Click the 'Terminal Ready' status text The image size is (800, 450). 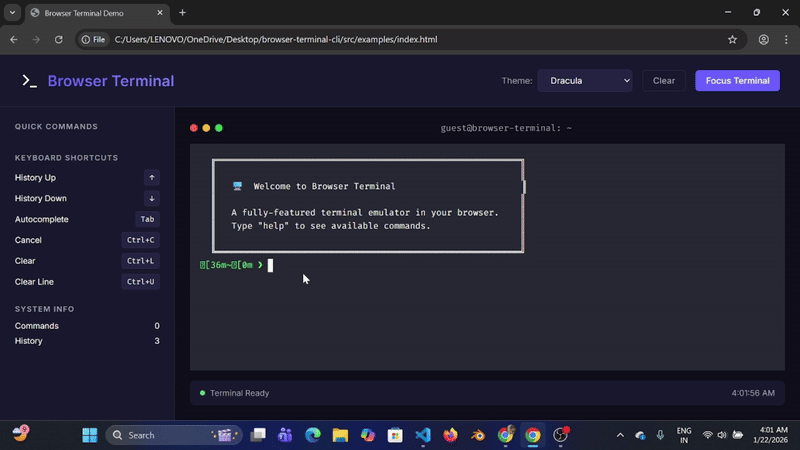coord(239,393)
